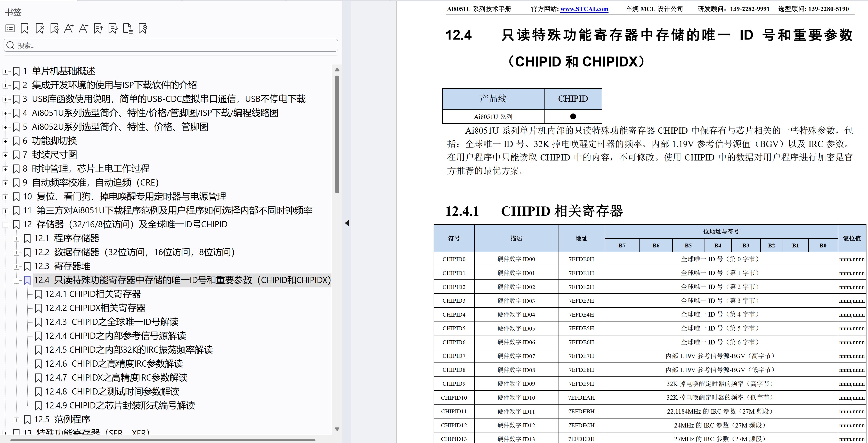Viewport: 868px width, 443px height.
Task: Click the magnifier icon in the search box
Action: coord(10,45)
